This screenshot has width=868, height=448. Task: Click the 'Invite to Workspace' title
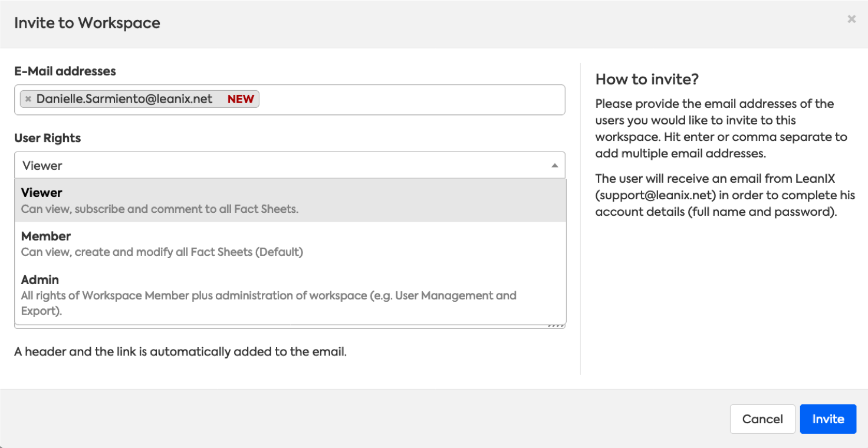pyautogui.click(x=87, y=23)
